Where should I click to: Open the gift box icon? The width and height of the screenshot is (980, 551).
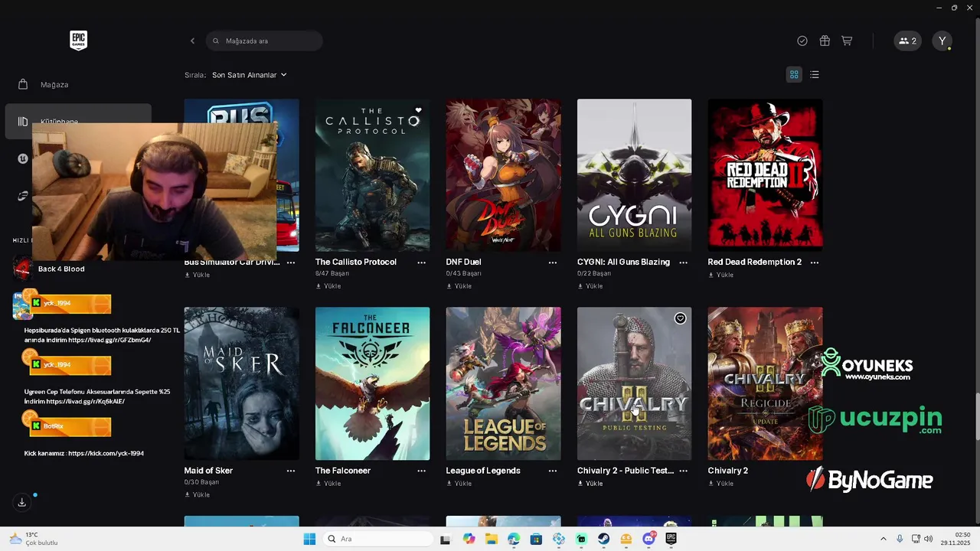(825, 41)
